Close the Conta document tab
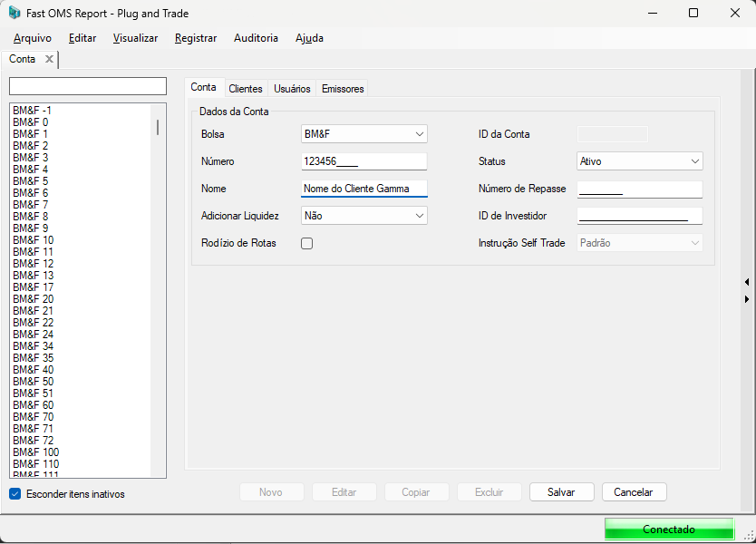756x544 pixels. [49, 59]
